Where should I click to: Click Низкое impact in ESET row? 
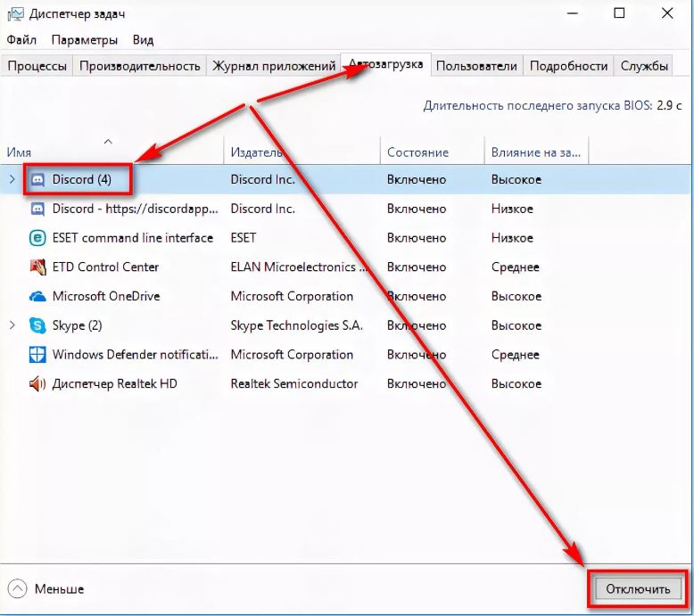coord(512,238)
